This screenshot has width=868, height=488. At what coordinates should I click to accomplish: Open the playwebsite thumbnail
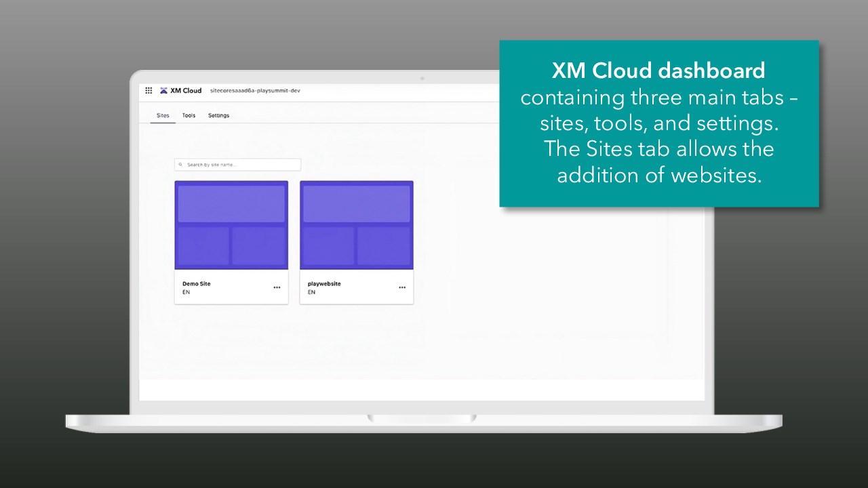tap(357, 225)
